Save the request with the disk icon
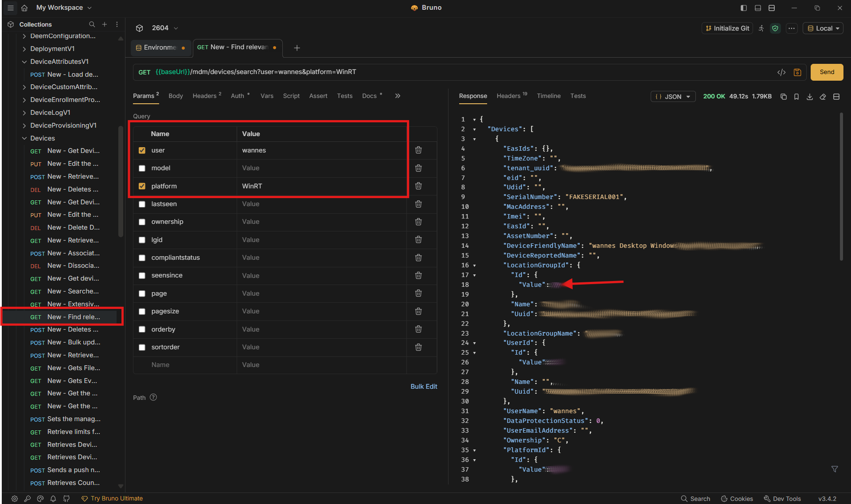851x504 pixels. 797,72
